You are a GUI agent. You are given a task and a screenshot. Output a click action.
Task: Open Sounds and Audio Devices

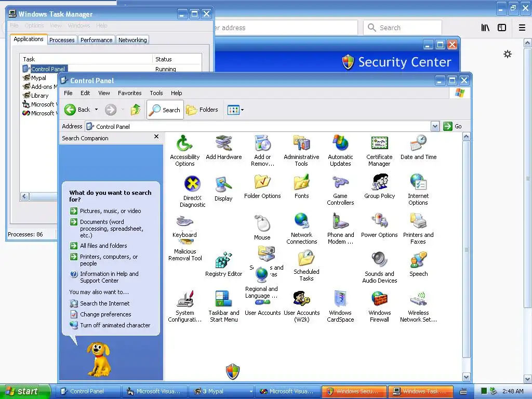click(379, 268)
